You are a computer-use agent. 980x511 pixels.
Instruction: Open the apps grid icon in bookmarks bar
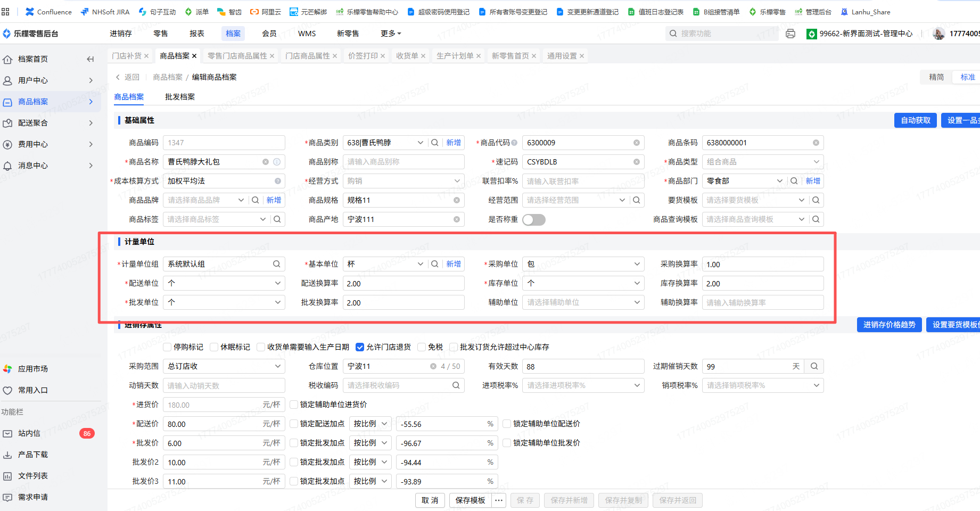click(x=6, y=12)
